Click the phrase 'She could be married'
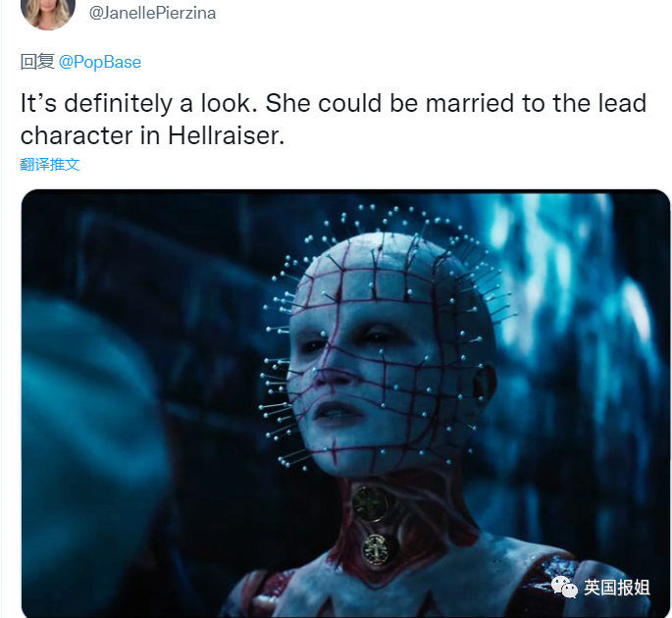672x618 pixels. [341, 103]
